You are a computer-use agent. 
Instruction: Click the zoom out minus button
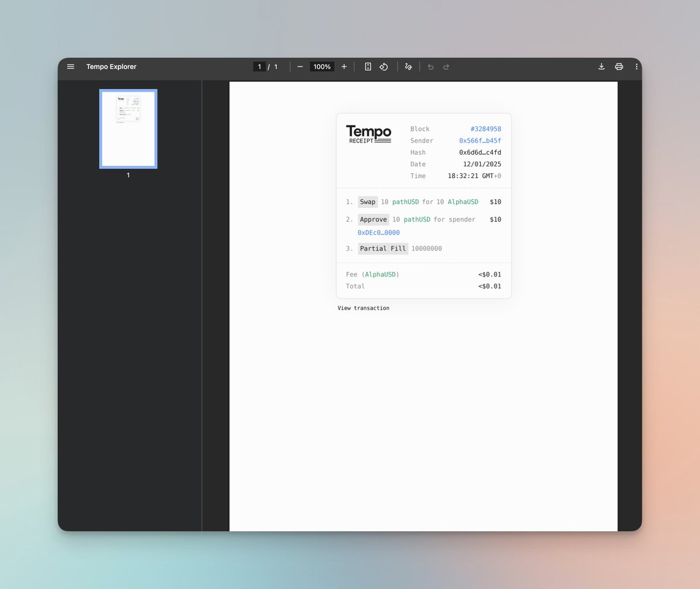point(300,67)
